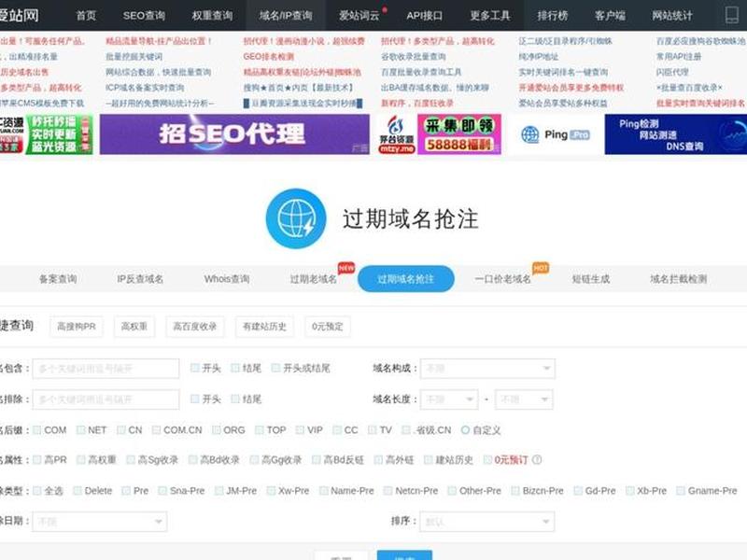Expand the 域名长度 minimum dropdown
Viewport: 747px width, 560px height.
(449, 399)
